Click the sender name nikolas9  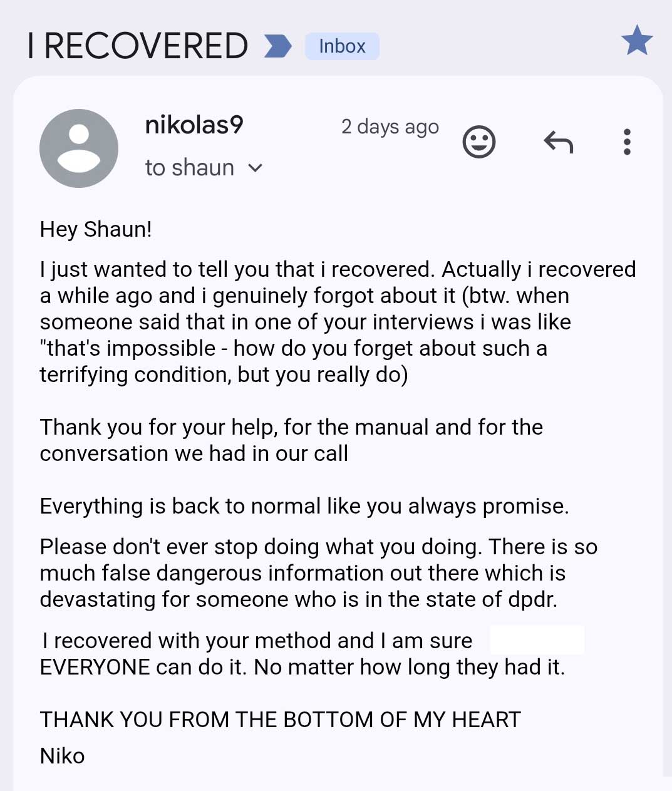click(193, 125)
